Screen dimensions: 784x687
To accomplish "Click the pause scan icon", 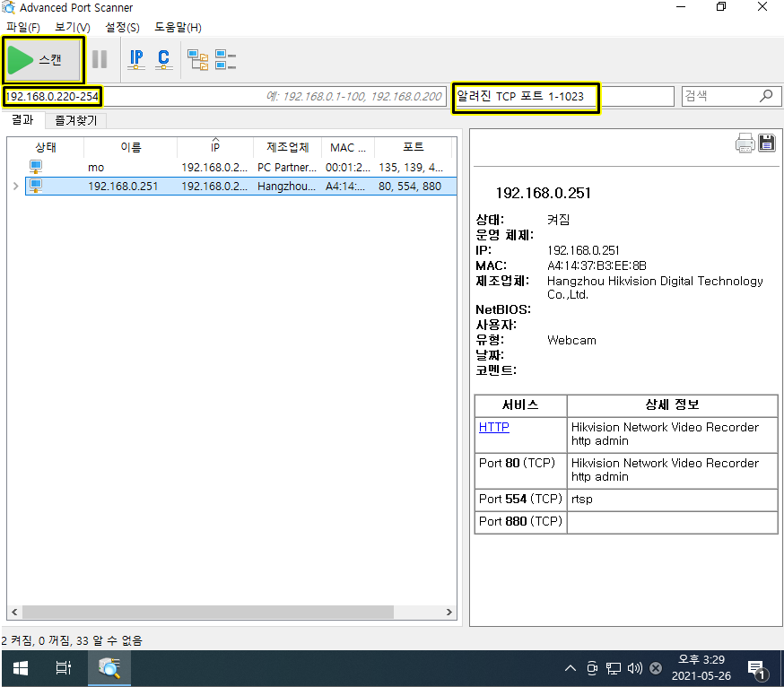I will [100, 59].
